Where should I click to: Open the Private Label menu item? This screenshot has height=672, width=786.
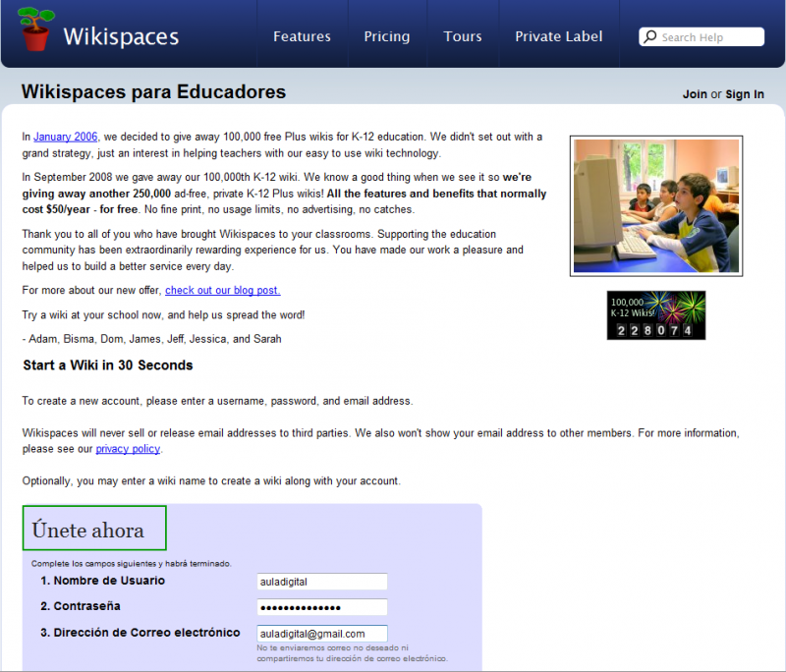[x=558, y=36]
